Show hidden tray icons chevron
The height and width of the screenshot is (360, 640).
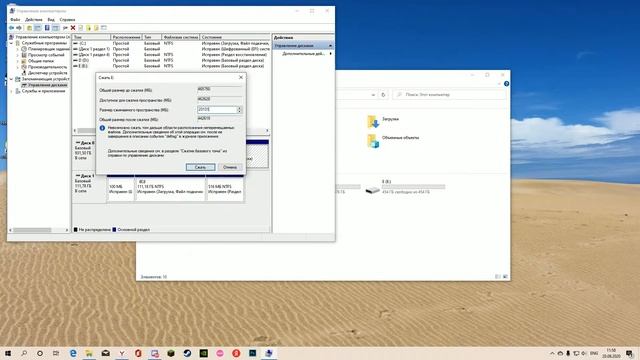coord(552,353)
